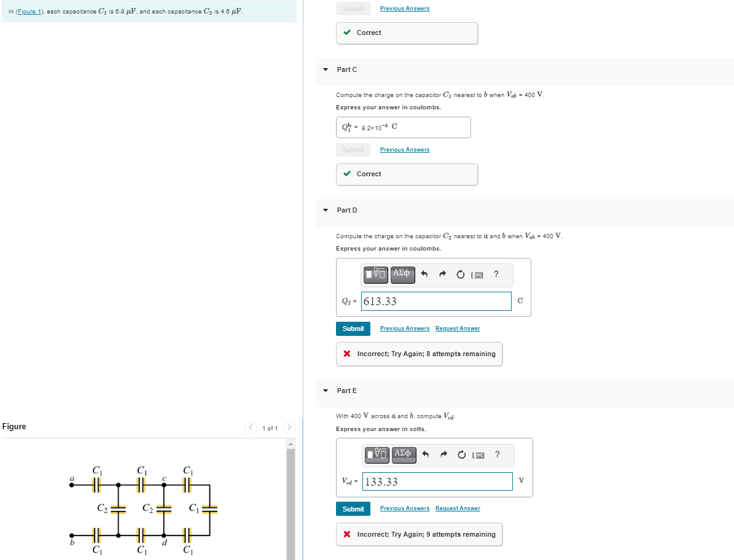Submit the Part E answer

click(353, 508)
